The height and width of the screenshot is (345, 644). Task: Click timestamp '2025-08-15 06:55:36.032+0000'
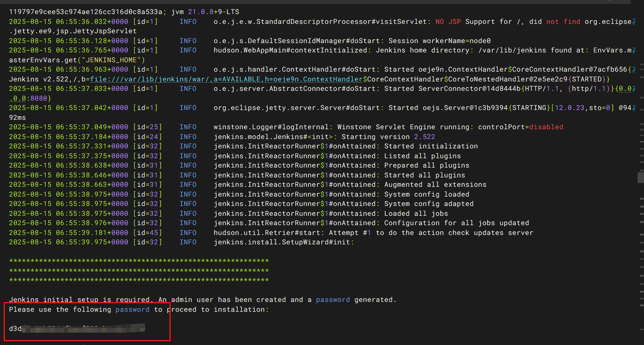click(x=69, y=22)
